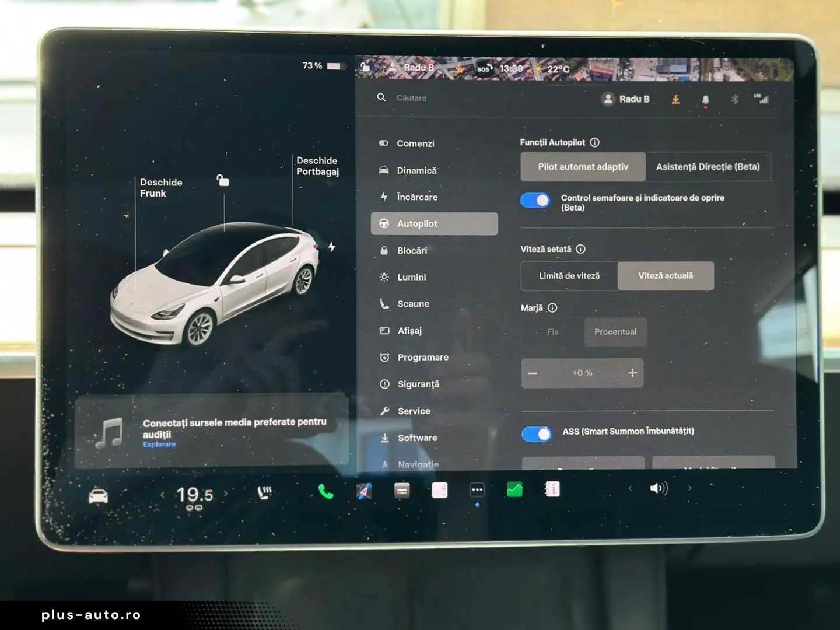
Task: Click the software download arrow icon
Action: [675, 100]
